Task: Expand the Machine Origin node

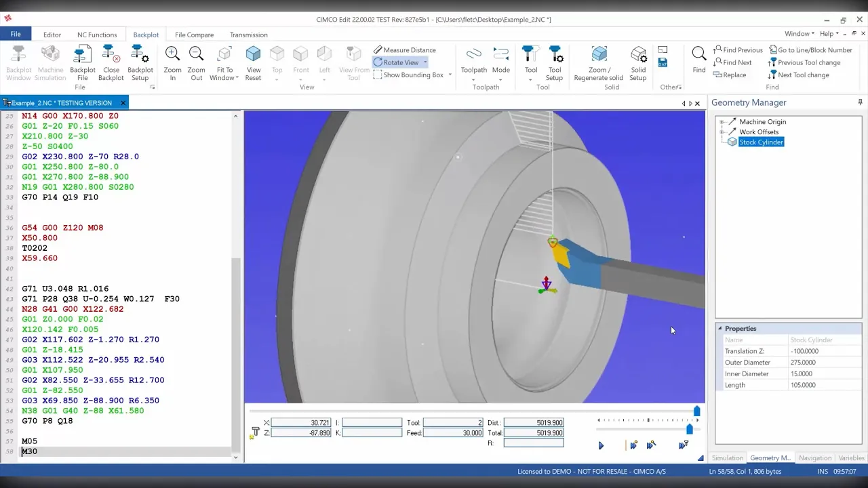Action: 722,122
